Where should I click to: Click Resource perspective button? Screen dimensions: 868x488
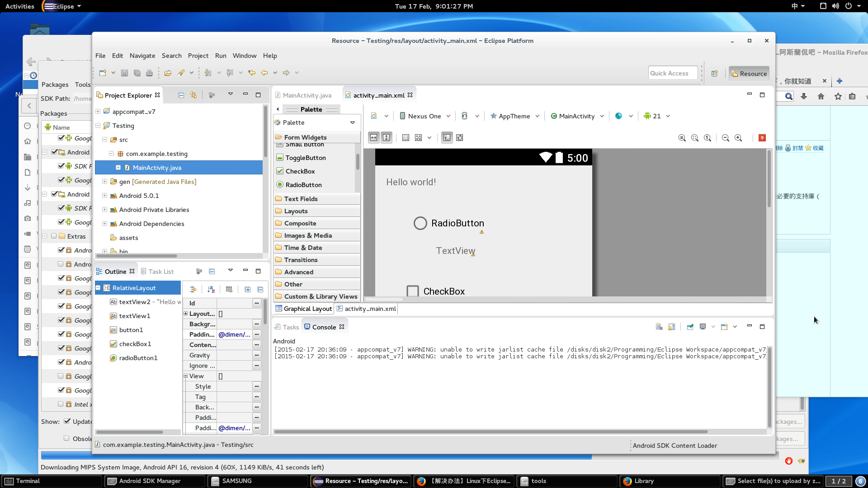point(749,73)
